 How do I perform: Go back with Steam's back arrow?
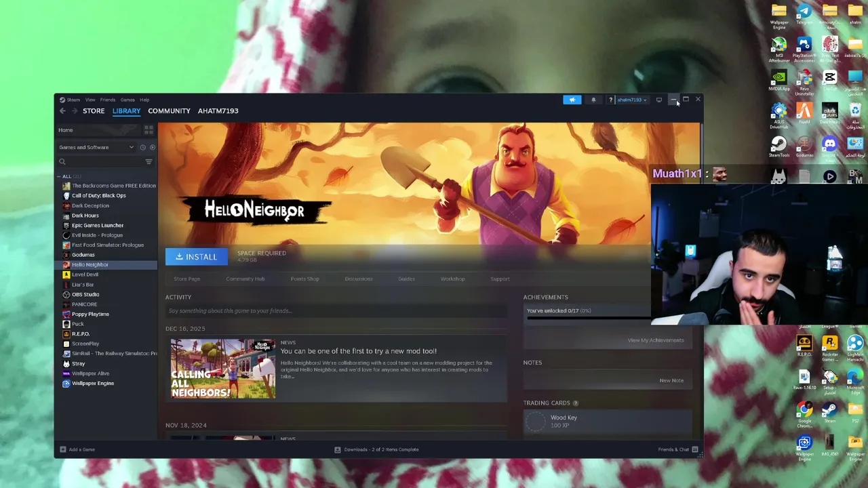pos(62,111)
